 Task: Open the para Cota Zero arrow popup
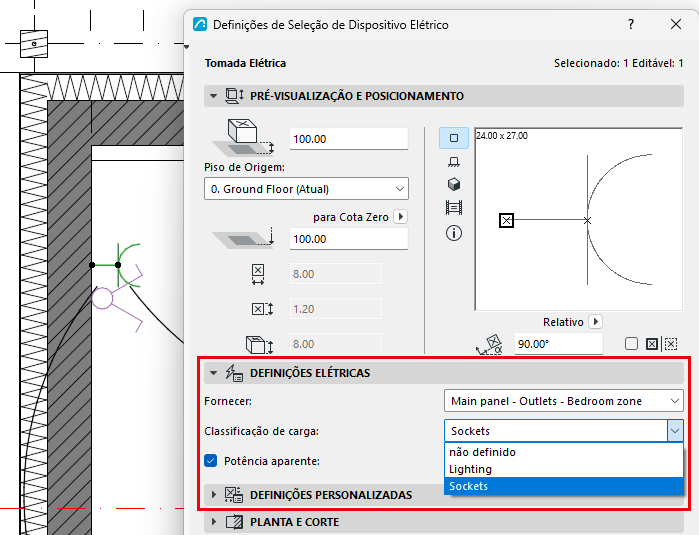click(x=401, y=217)
